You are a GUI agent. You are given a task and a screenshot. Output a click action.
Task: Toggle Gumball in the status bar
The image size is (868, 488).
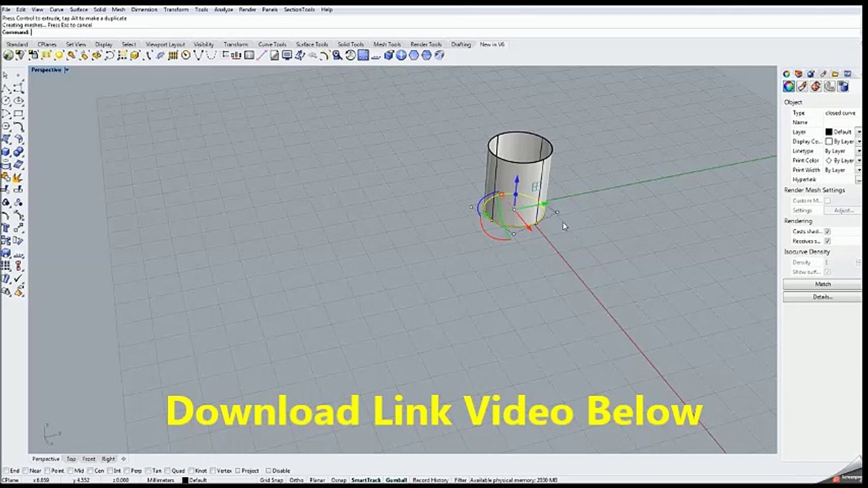(396, 481)
